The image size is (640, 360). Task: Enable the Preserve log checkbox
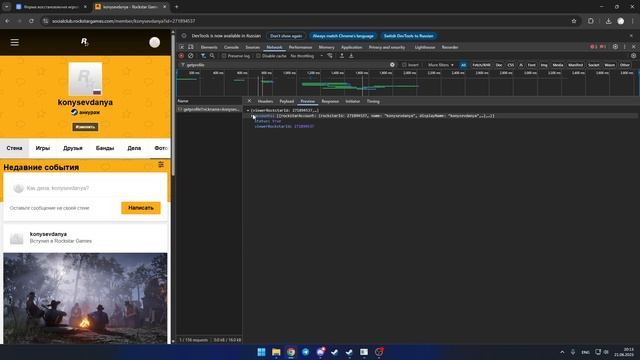pyautogui.click(x=224, y=56)
